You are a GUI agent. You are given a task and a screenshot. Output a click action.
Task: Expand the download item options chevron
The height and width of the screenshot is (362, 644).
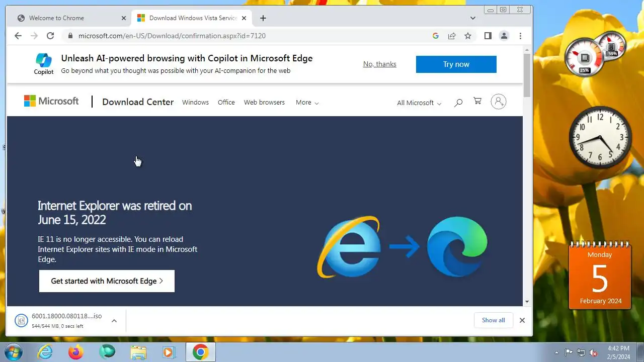click(x=114, y=321)
